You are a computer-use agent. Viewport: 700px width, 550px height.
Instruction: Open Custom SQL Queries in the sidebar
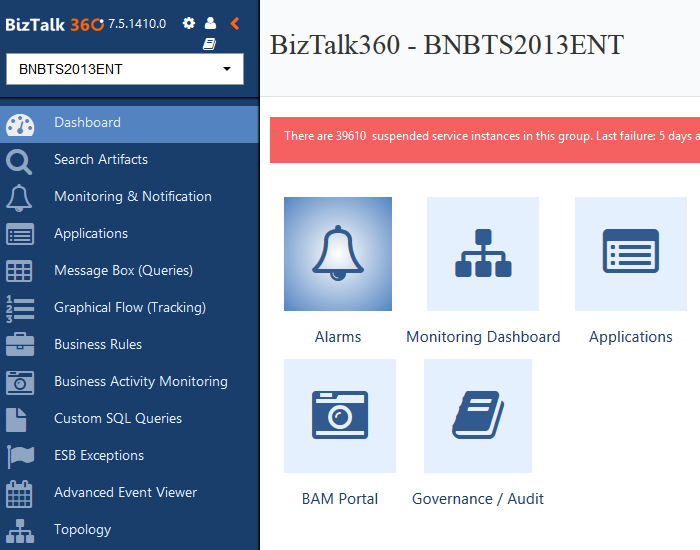(118, 419)
